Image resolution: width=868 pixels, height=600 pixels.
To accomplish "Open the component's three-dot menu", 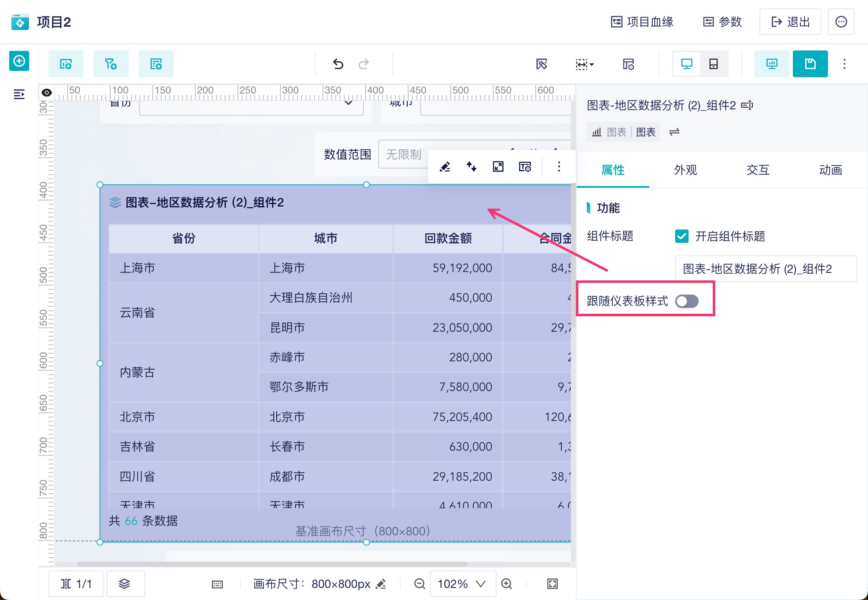I will pos(559,167).
